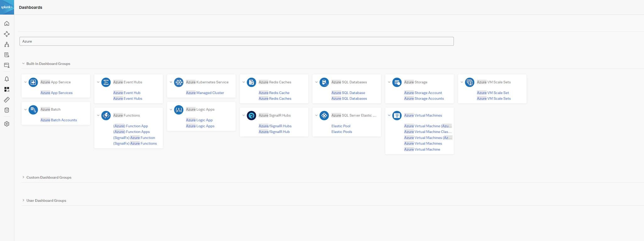Collapse the Azure Functions group chevron
This screenshot has height=241, width=644.
click(98, 116)
